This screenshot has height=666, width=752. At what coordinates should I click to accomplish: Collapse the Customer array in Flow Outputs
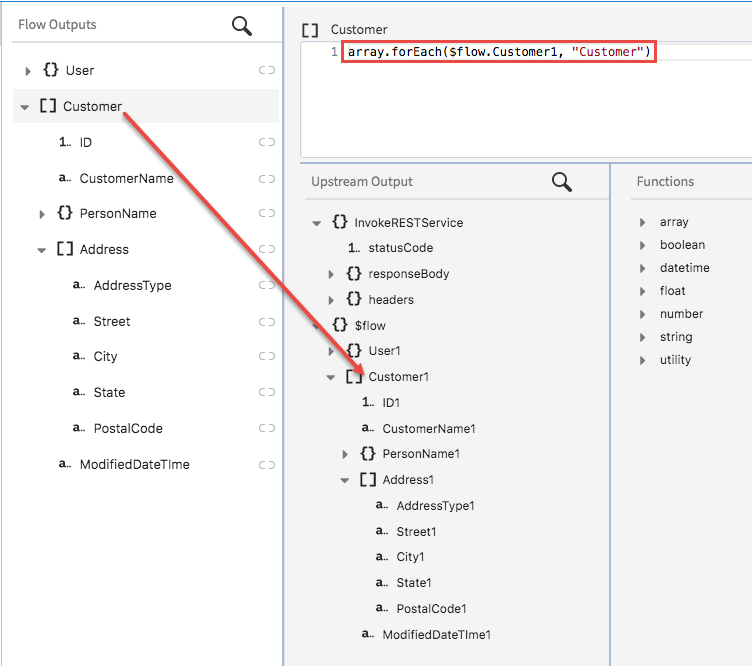[25, 107]
